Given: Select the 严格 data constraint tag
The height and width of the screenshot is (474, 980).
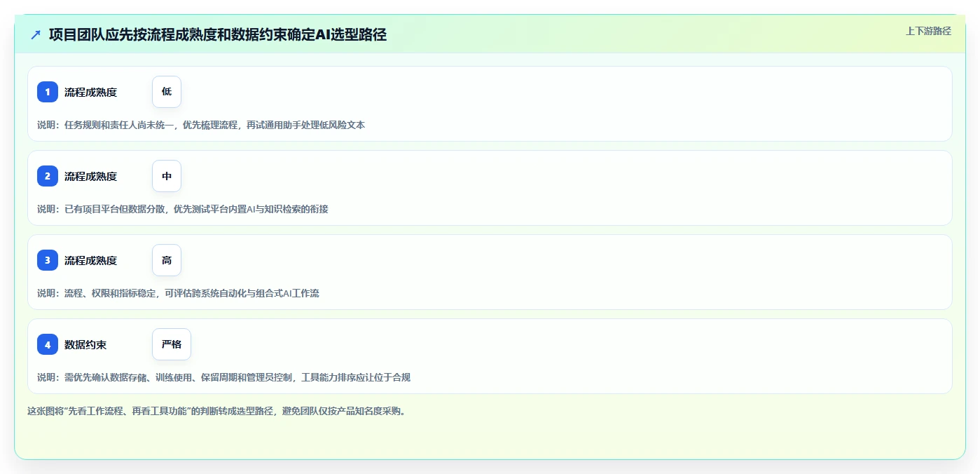Looking at the screenshot, I should click(x=172, y=344).
